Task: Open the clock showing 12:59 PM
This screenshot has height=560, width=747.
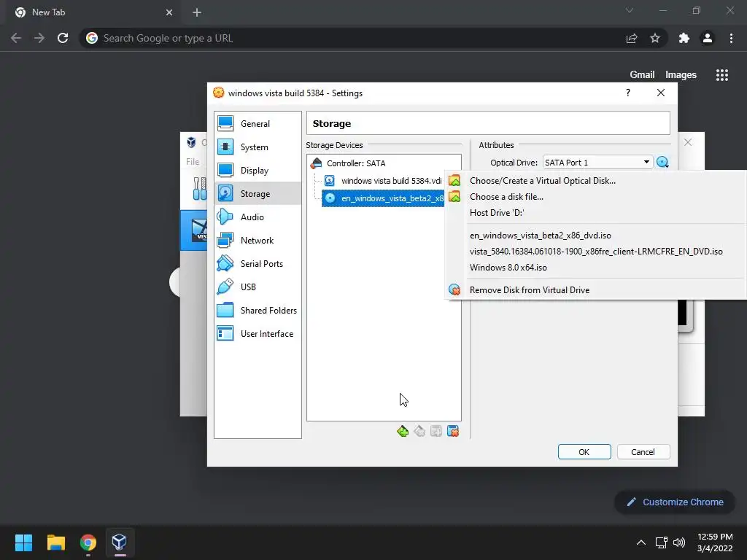Action: coord(715,542)
